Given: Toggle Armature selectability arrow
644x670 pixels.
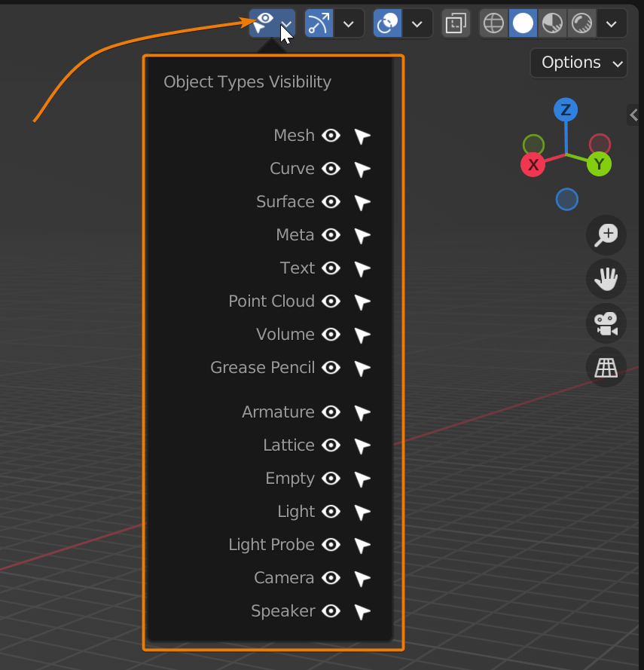Looking at the screenshot, I should pos(362,413).
